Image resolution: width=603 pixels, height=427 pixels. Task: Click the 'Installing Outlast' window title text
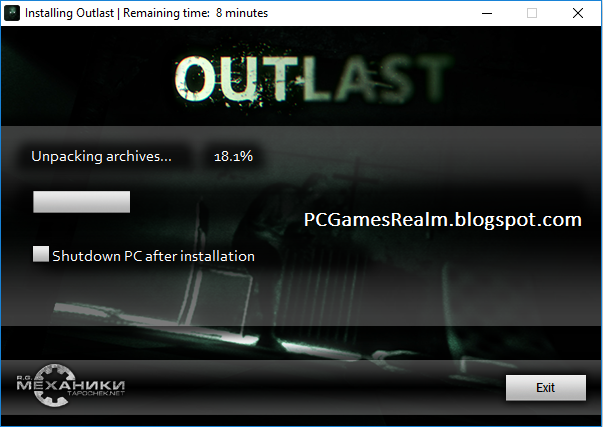tap(70, 13)
